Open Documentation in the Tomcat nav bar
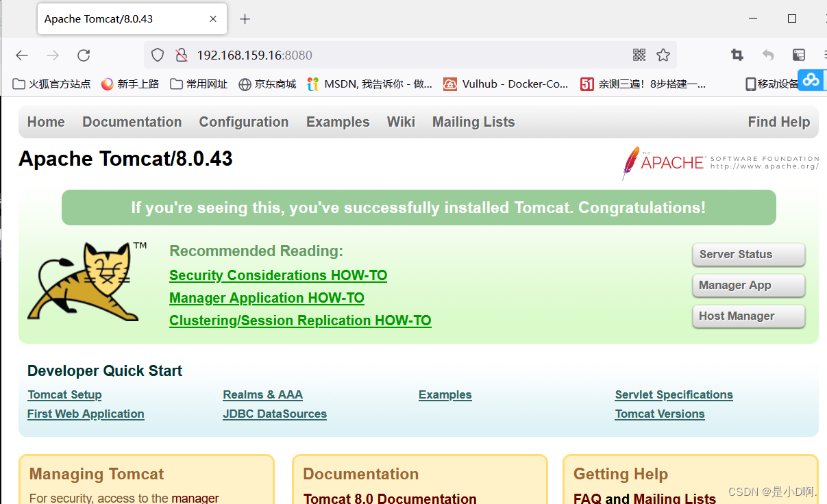The height and width of the screenshot is (504, 827). (132, 122)
